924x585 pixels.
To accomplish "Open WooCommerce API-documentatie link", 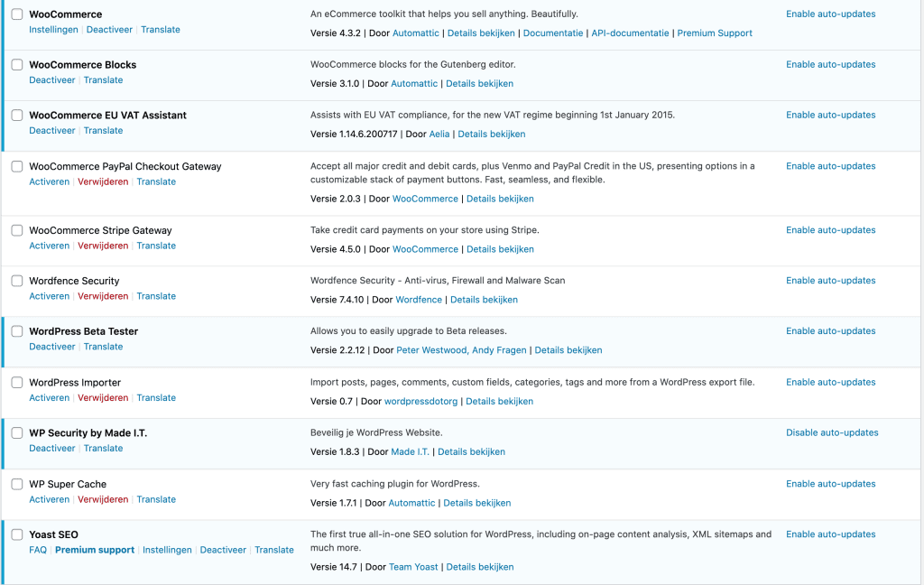I will click(630, 33).
